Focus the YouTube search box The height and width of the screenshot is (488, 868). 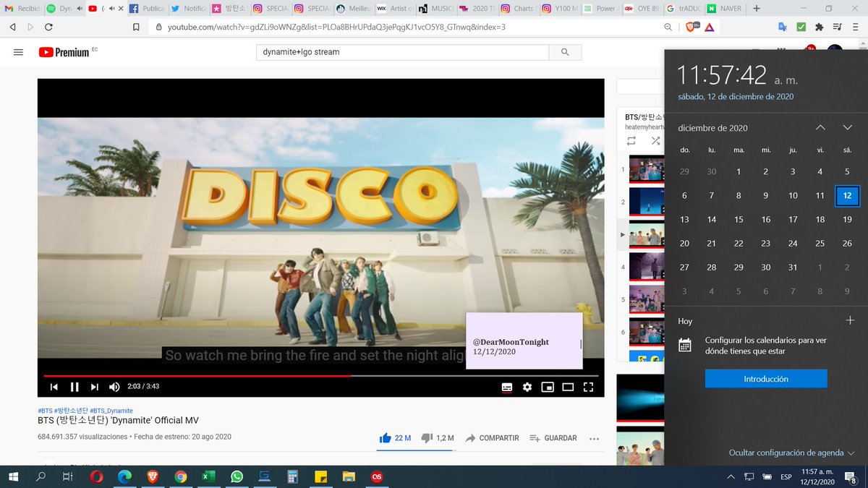403,52
